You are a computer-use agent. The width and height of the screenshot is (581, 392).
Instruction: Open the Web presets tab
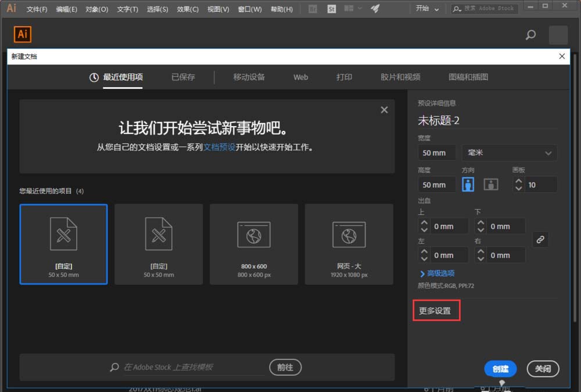(300, 77)
